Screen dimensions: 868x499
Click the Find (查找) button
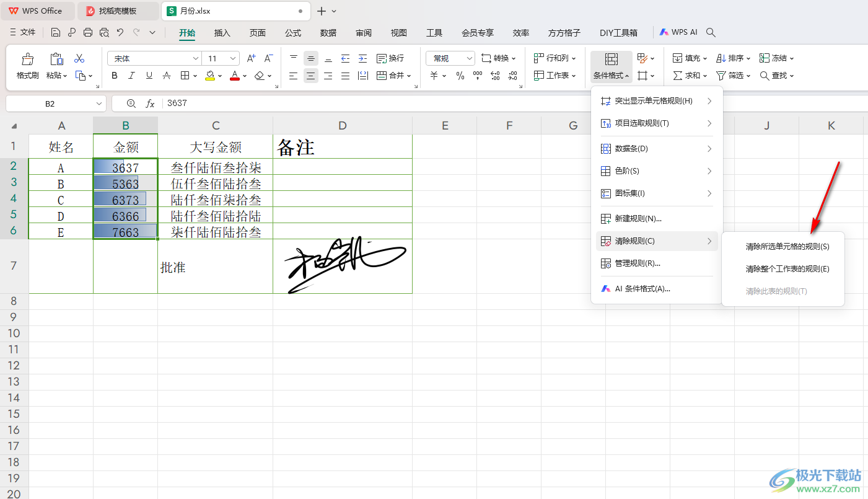tap(777, 76)
